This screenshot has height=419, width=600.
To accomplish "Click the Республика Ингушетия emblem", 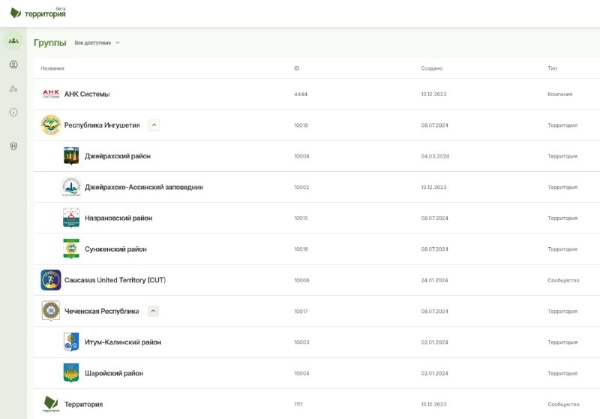I will 51,125.
